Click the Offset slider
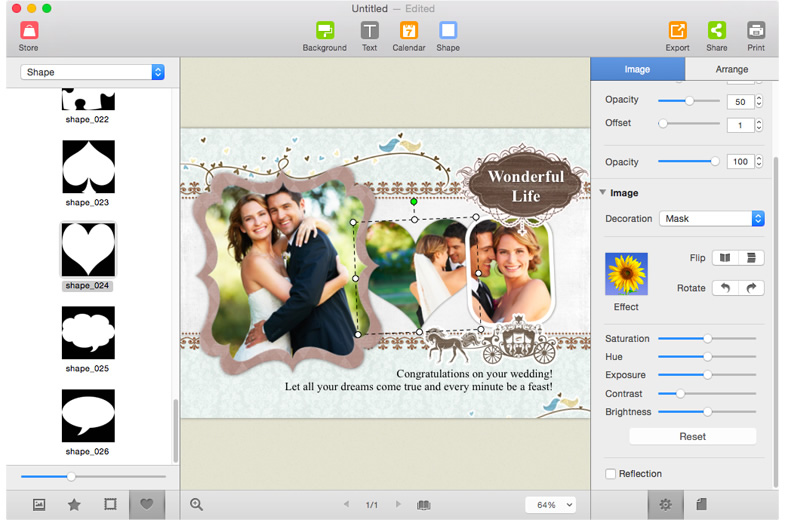The height and width of the screenshot is (520, 785). tap(689, 123)
